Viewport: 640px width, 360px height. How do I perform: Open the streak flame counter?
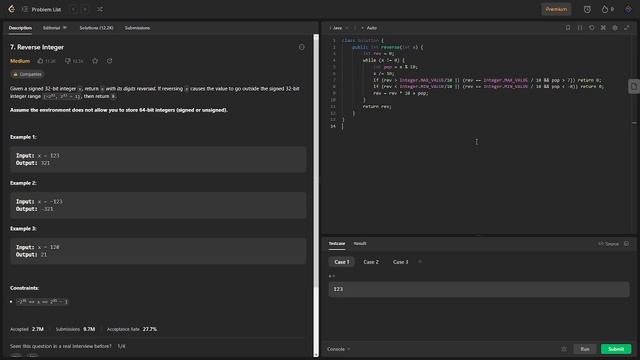pos(607,9)
